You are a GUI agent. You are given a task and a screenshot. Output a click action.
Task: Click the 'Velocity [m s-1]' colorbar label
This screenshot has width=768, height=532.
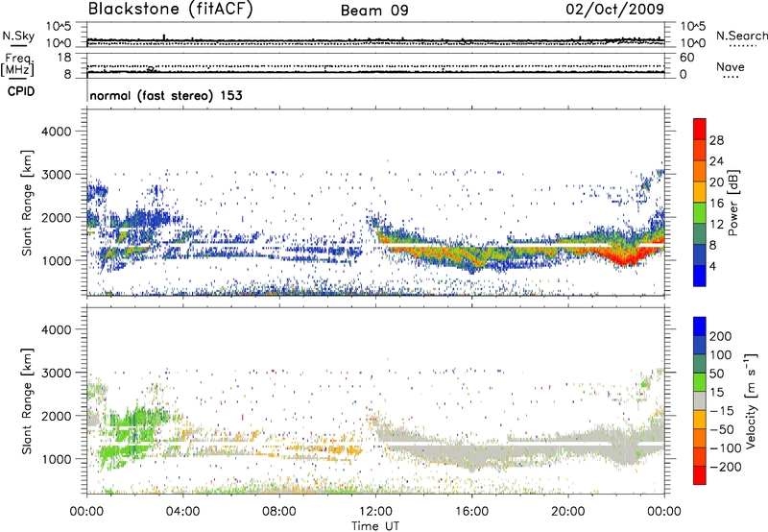point(751,400)
